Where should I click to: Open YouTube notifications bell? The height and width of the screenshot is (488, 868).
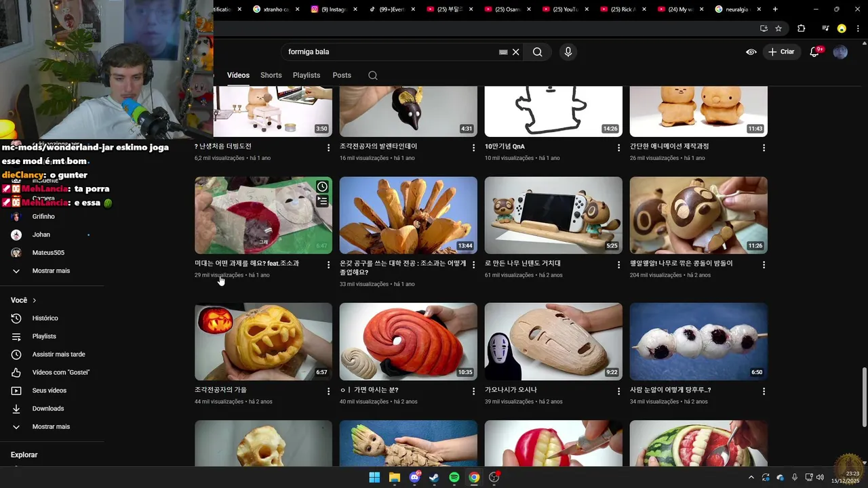click(815, 52)
